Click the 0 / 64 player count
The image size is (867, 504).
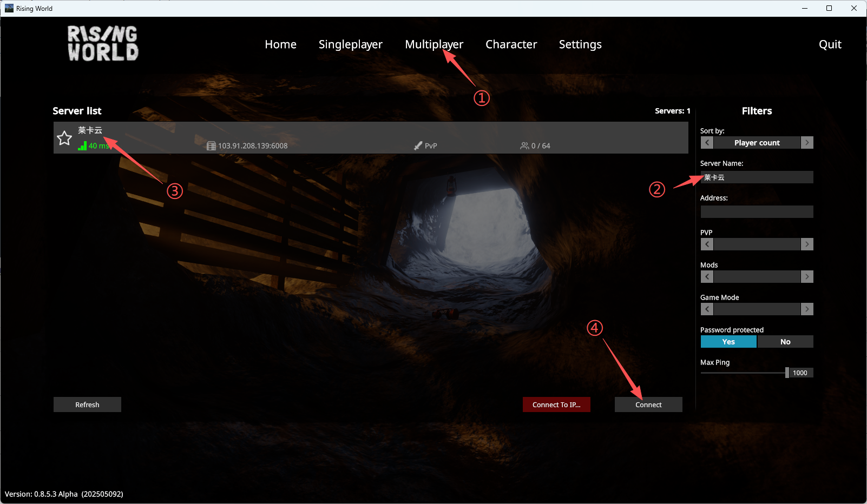click(541, 146)
